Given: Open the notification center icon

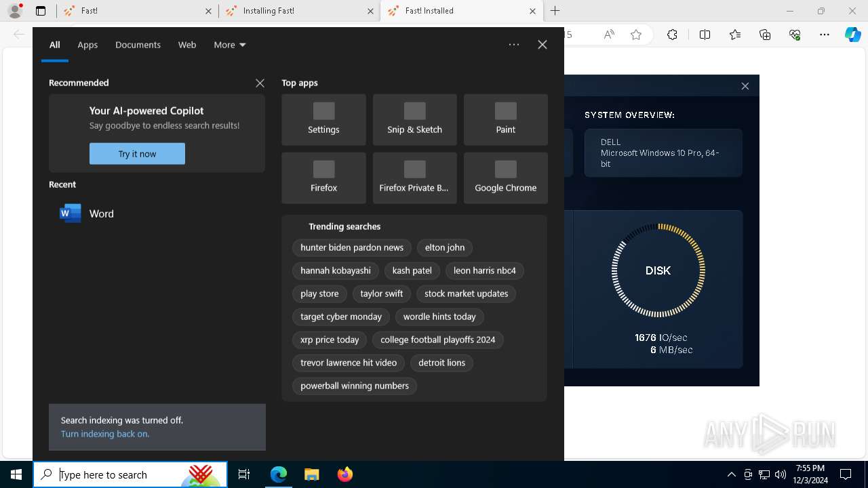Looking at the screenshot, I should coord(846,474).
